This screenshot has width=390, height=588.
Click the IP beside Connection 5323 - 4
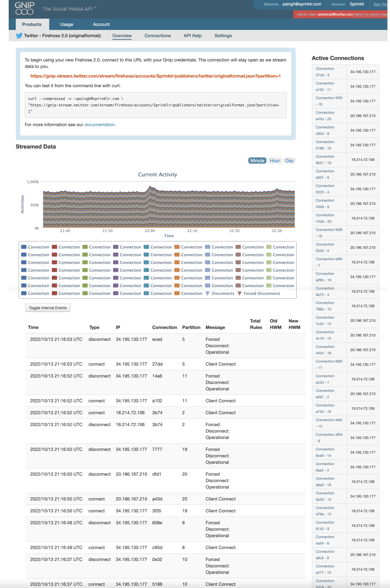tap(363, 189)
